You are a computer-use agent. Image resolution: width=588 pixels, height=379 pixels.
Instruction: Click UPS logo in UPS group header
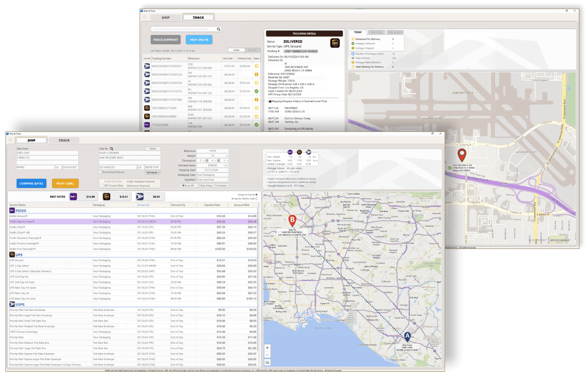tap(12, 255)
